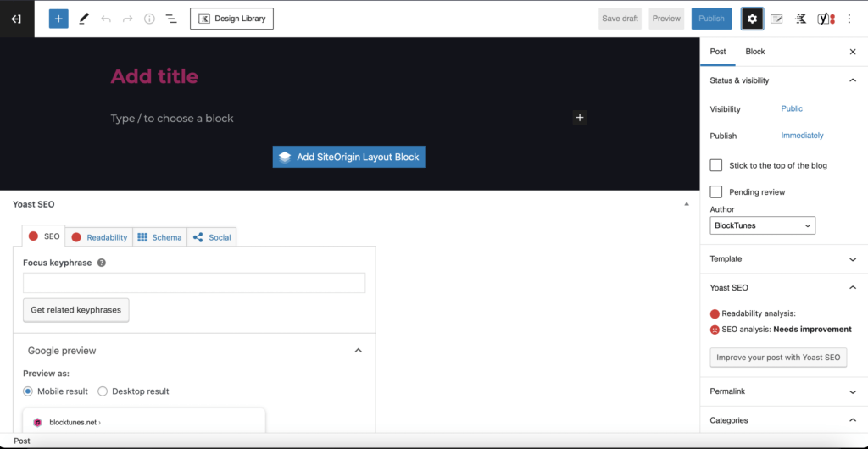Check Stick to the top of the blog

pos(715,165)
